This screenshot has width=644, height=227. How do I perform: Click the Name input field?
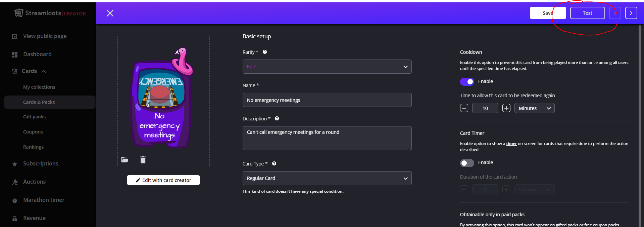(x=327, y=100)
